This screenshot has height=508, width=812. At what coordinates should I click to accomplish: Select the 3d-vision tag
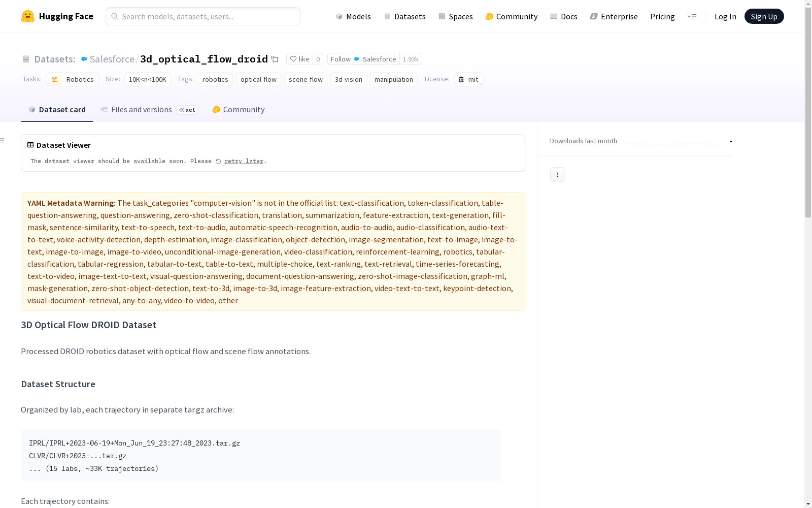coord(349,79)
